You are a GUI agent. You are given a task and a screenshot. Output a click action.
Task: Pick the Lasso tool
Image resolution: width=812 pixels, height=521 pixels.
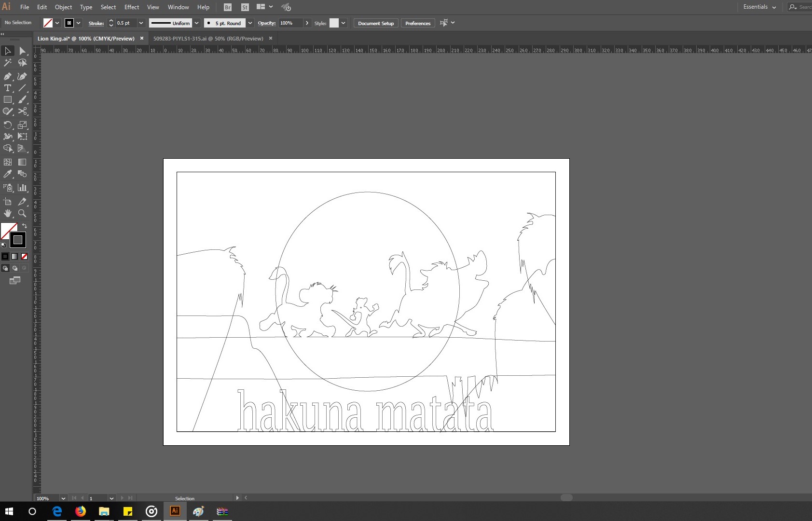tap(22, 63)
